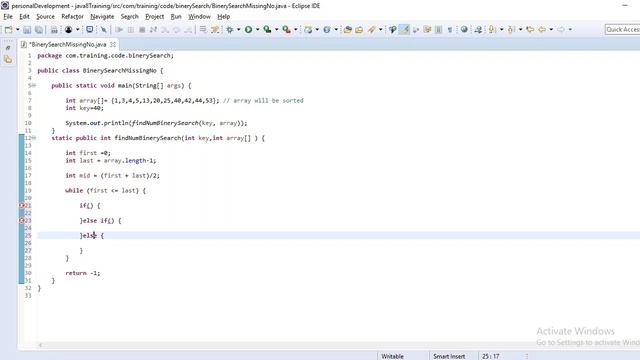Collapse the main method fold marker

point(34,86)
